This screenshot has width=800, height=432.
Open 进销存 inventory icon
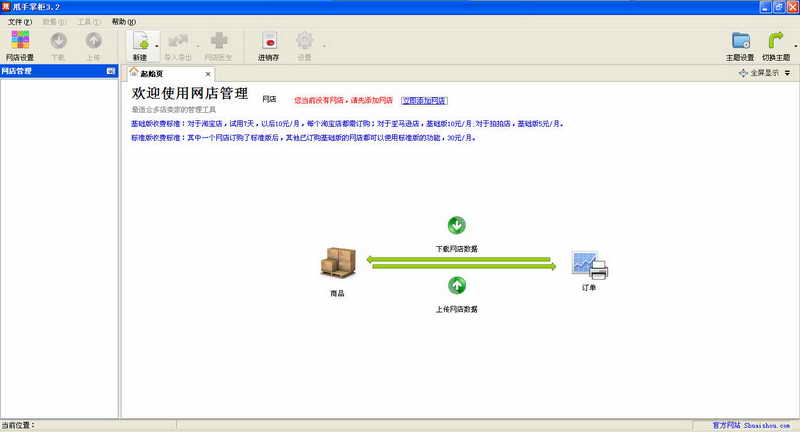click(269, 40)
